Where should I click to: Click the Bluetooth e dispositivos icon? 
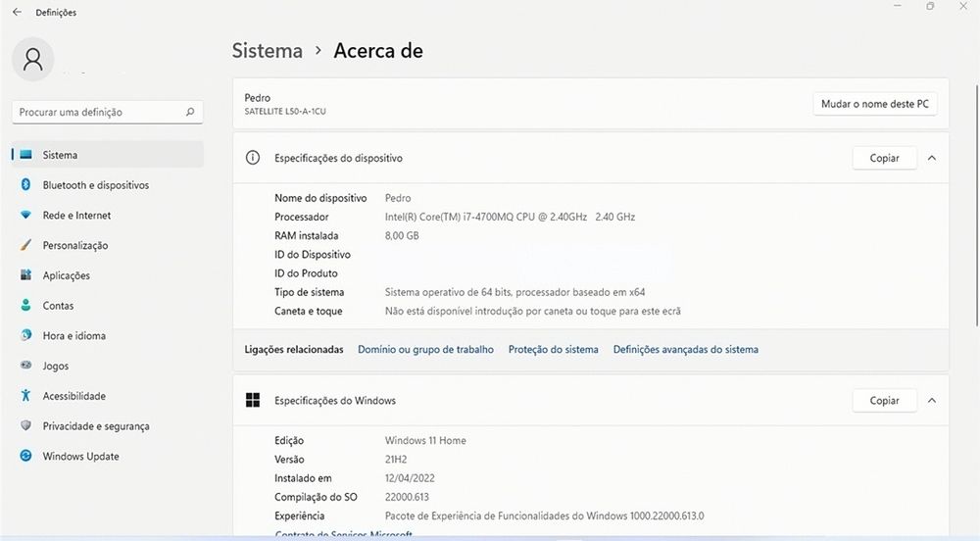coord(25,185)
